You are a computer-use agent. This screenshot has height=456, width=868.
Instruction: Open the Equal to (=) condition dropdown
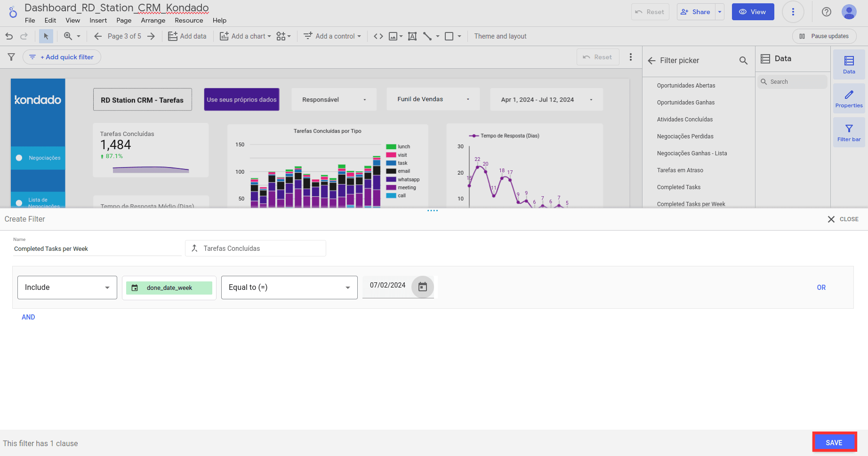tap(289, 288)
